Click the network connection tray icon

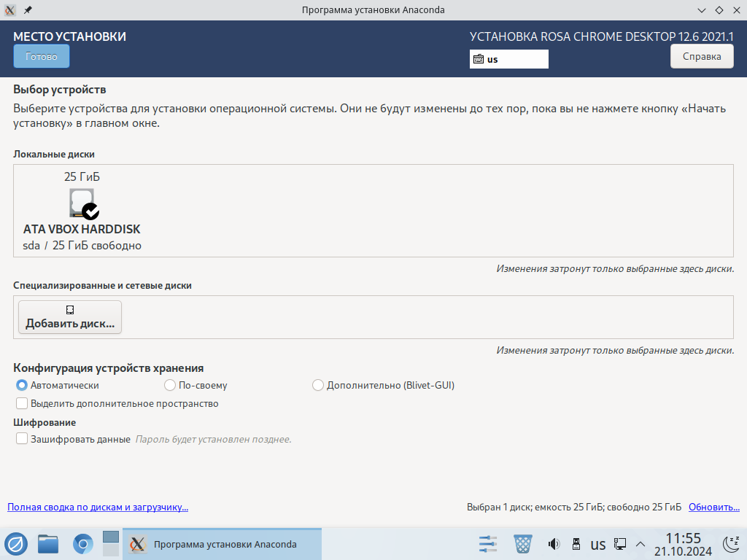pos(620,544)
